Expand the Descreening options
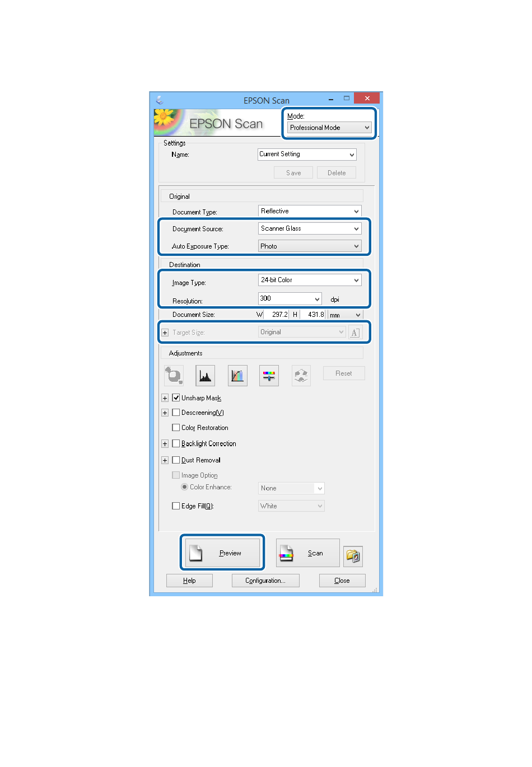 (x=165, y=413)
